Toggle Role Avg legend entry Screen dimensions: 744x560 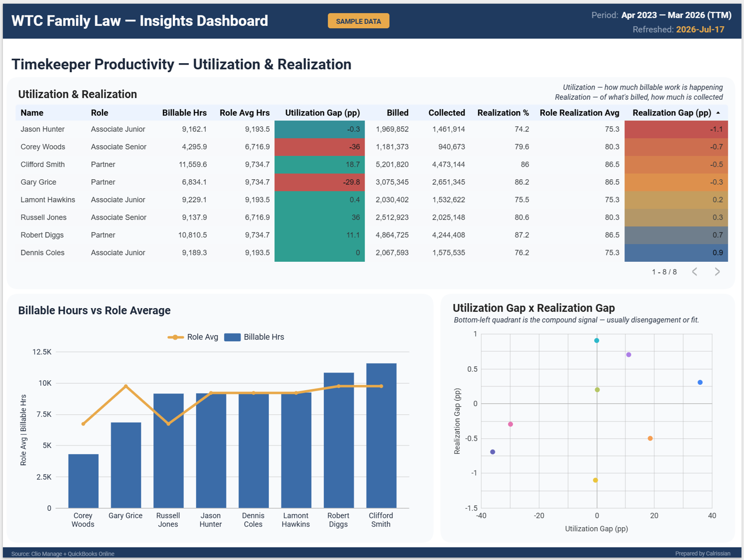pos(193,337)
